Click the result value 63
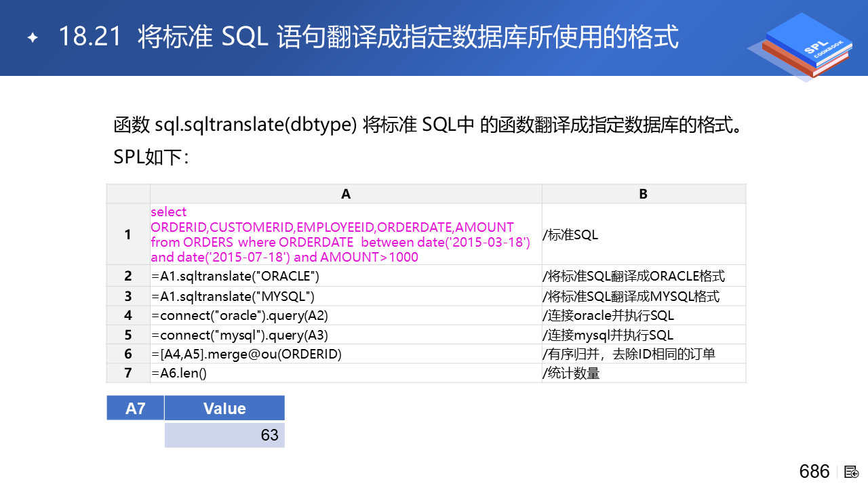This screenshot has height=488, width=868. [269, 435]
